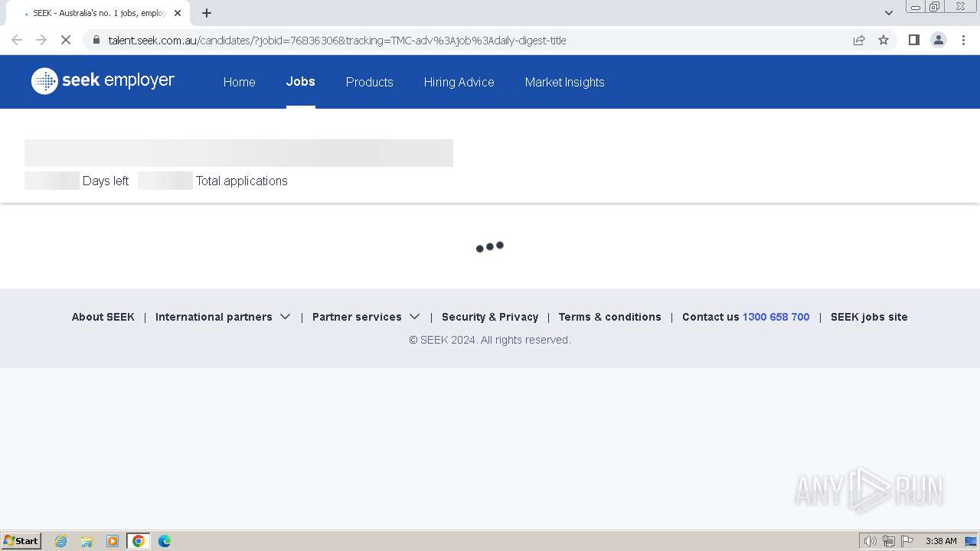The width and height of the screenshot is (980, 551).
Task: Click the © SEEK 2024 copyright text
Action: [490, 340]
